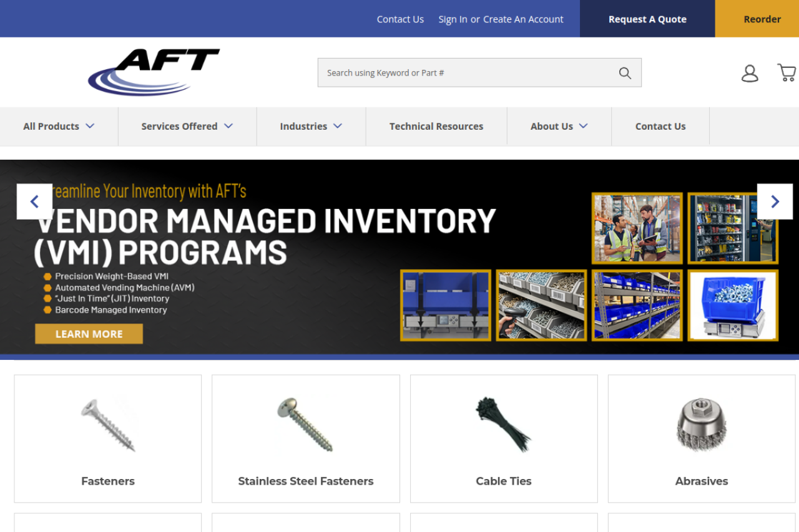Click the search magnifying glass icon
Viewport: 799px width, 532px height.
(625, 73)
